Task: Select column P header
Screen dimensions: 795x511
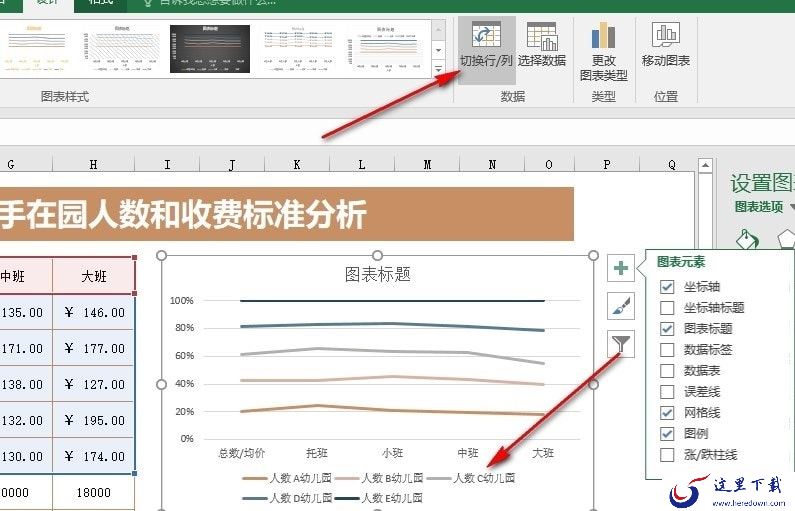Action: tap(607, 164)
